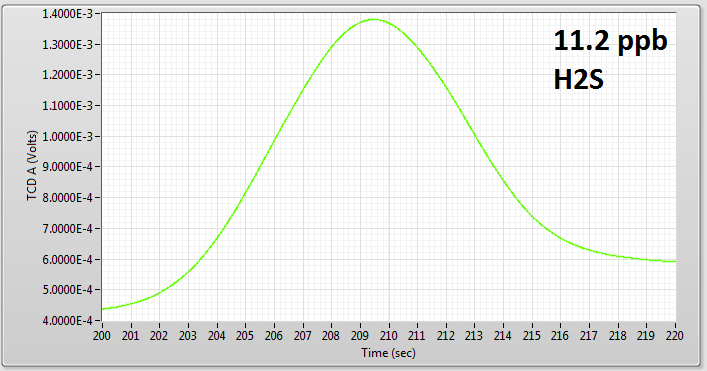Click the 200 x-axis start value

point(102,336)
